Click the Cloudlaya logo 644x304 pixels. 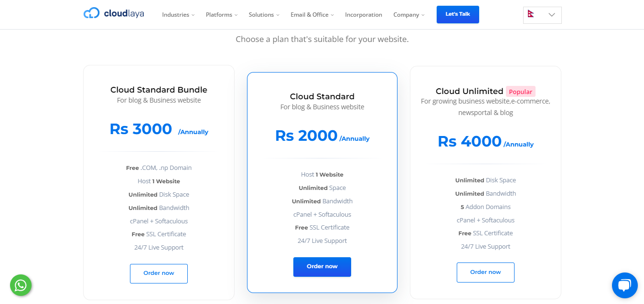(x=113, y=13)
